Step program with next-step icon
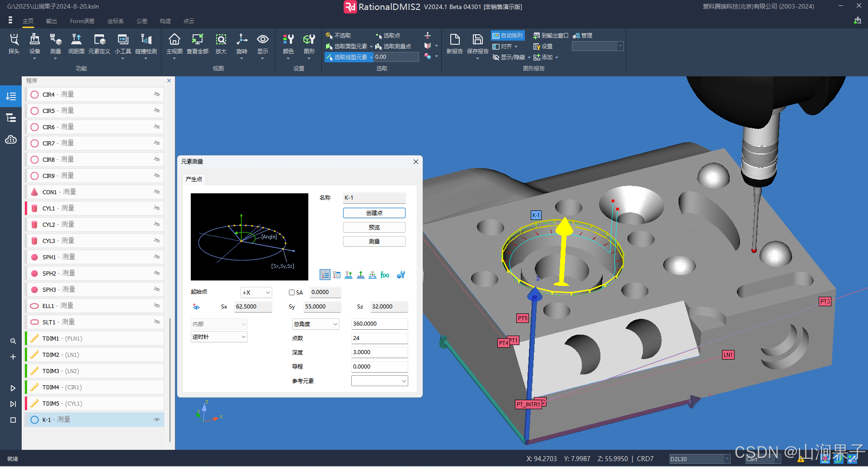 13,404
